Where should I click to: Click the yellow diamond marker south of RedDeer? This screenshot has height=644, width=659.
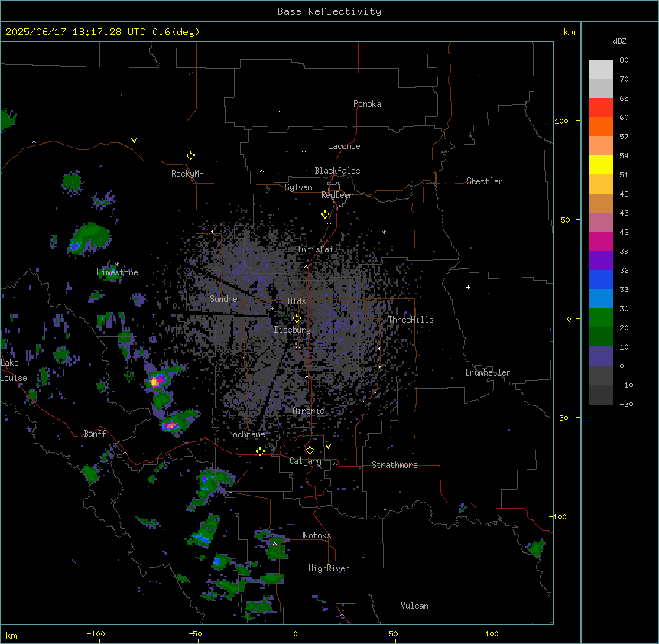(326, 215)
